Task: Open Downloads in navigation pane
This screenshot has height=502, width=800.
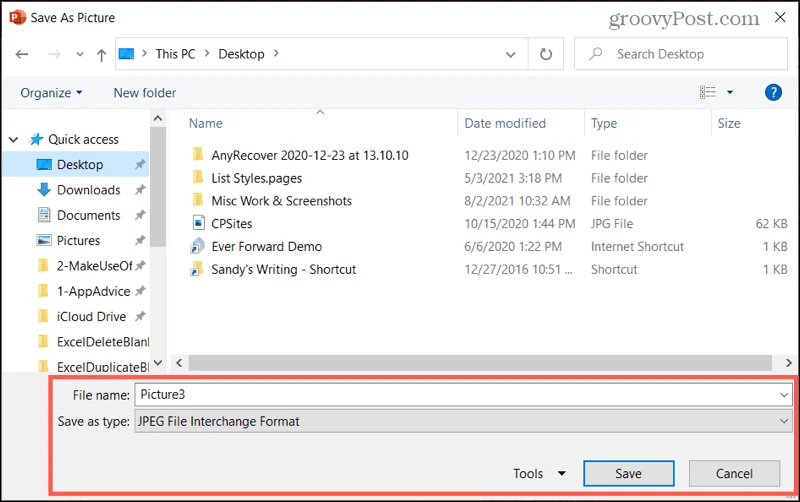Action: [88, 190]
